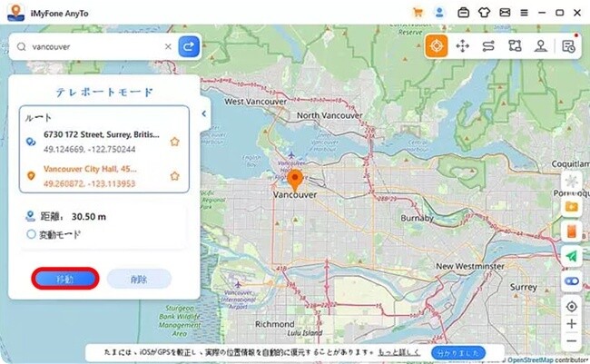This screenshot has width=590, height=364.
Task: Open the toolbox briefcase icon
Action: coord(463,13)
